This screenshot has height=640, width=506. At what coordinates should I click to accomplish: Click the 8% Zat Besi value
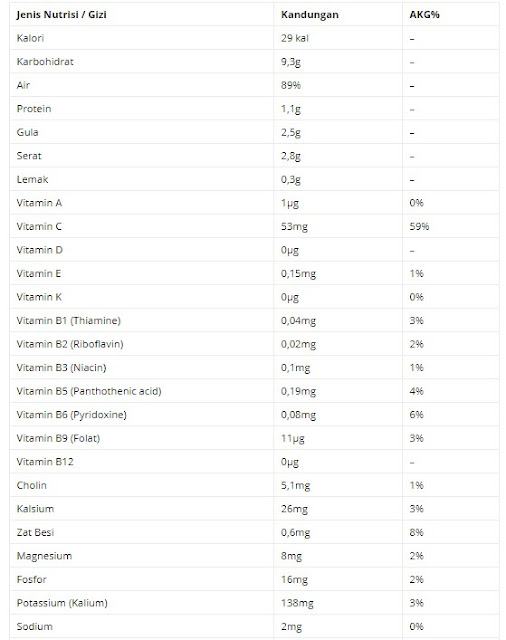416,533
